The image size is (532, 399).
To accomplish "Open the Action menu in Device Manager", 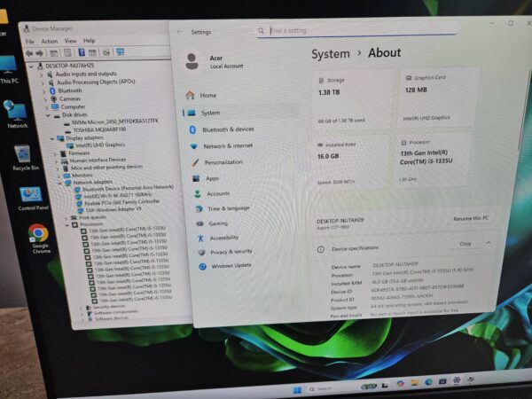I will (50, 41).
